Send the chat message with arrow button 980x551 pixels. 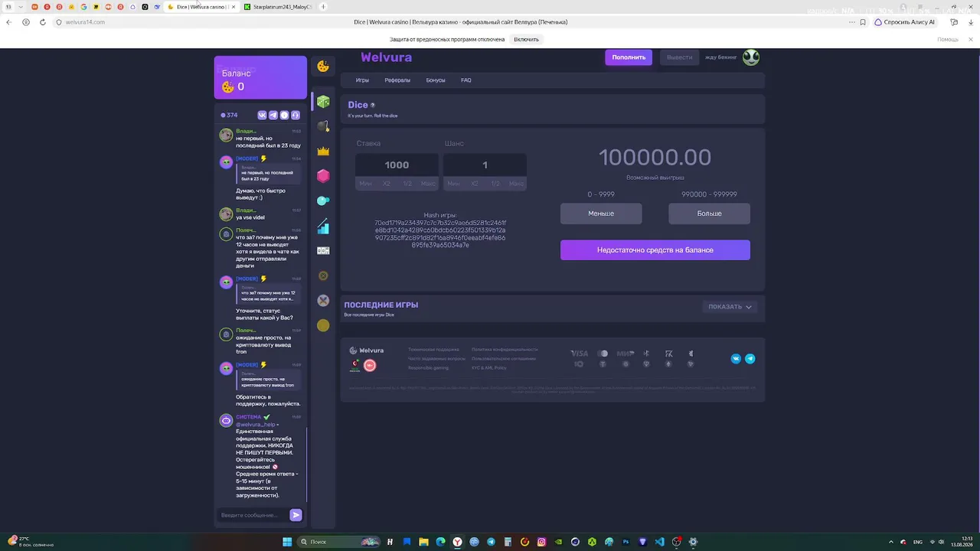[296, 515]
